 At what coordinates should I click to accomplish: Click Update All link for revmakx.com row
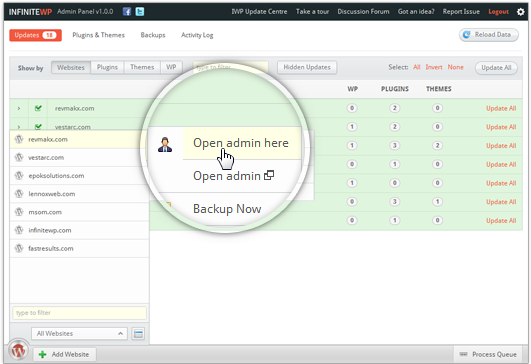pyautogui.click(x=501, y=108)
